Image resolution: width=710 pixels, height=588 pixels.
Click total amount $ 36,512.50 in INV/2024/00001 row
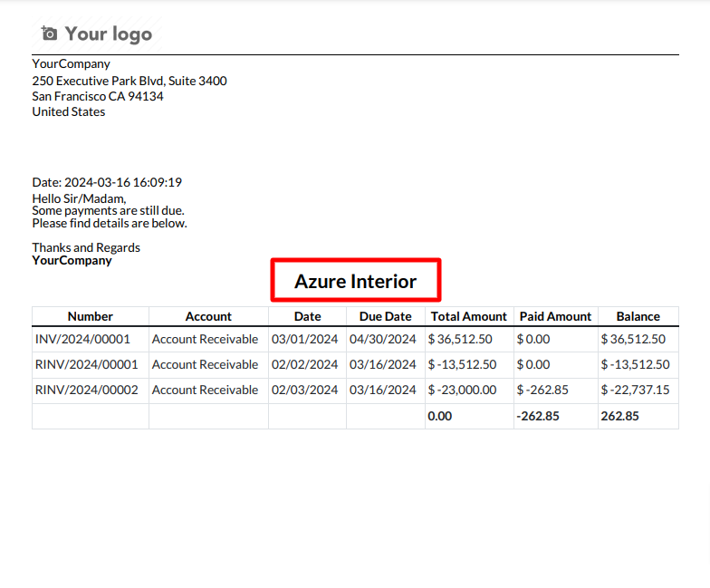click(x=460, y=339)
